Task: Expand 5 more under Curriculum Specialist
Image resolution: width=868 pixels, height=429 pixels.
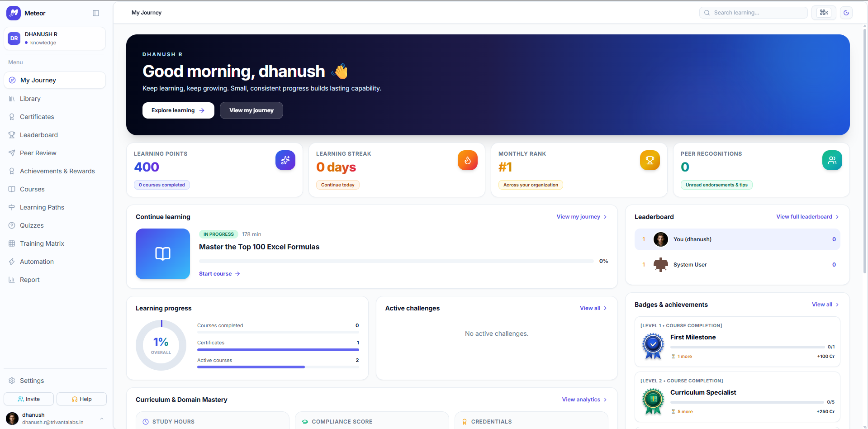Action: tap(682, 412)
